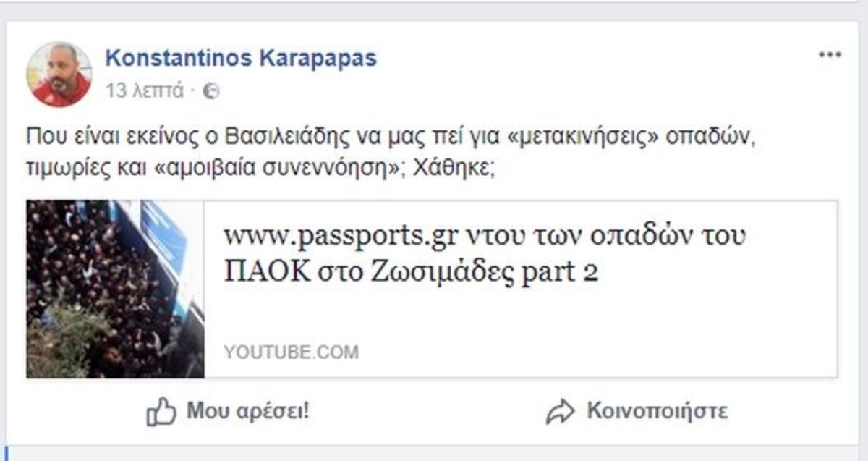Open the Konstantinos Karapapas profile name link
Screen dimensions: 868x461
pyautogui.click(x=241, y=58)
